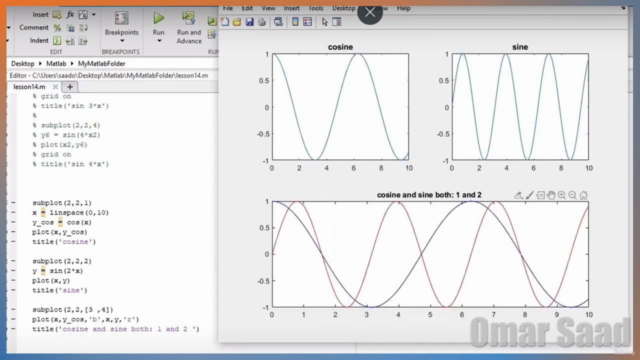Click the wrap comments icon in Comment row
The width and height of the screenshot is (640, 360).
[x=83, y=28]
